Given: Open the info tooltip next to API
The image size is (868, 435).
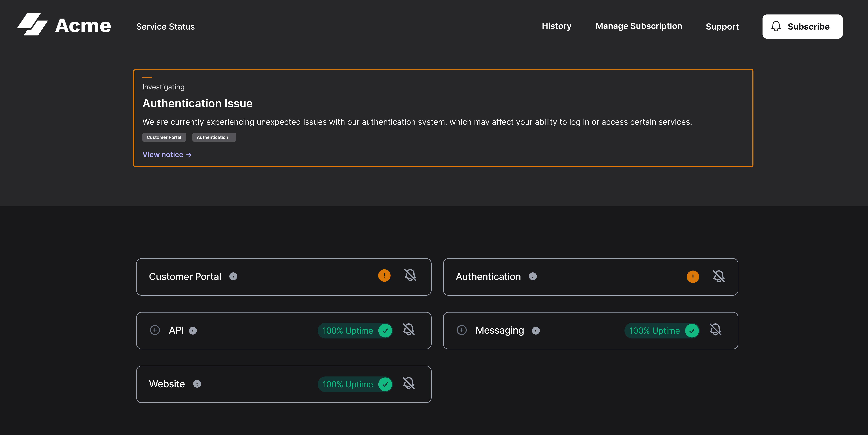Looking at the screenshot, I should [x=193, y=330].
